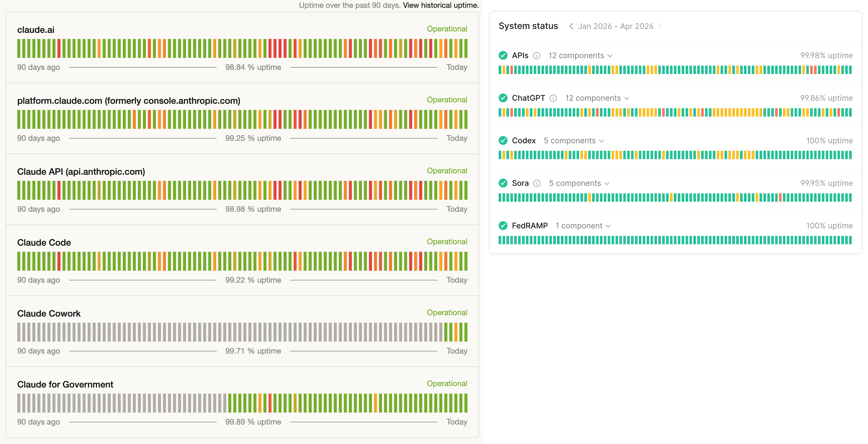This screenshot has width=868, height=444.
Task: Click the green check icon for FedRAMP
Action: click(503, 226)
